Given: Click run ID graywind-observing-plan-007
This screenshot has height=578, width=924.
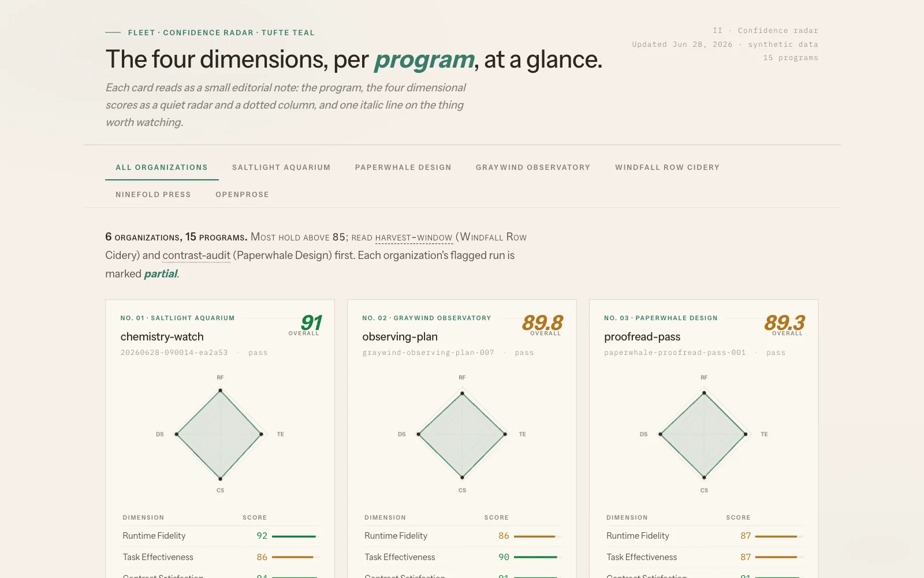Looking at the screenshot, I should point(428,353).
